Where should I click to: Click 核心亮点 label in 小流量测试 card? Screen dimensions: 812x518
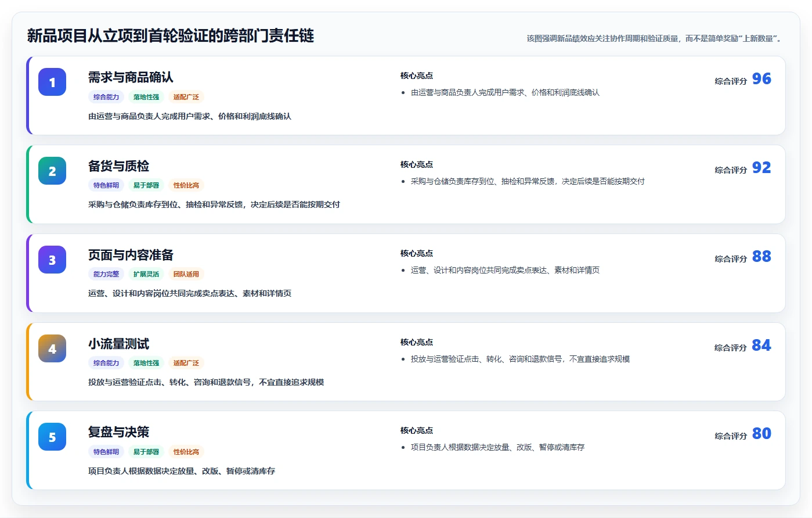point(417,342)
